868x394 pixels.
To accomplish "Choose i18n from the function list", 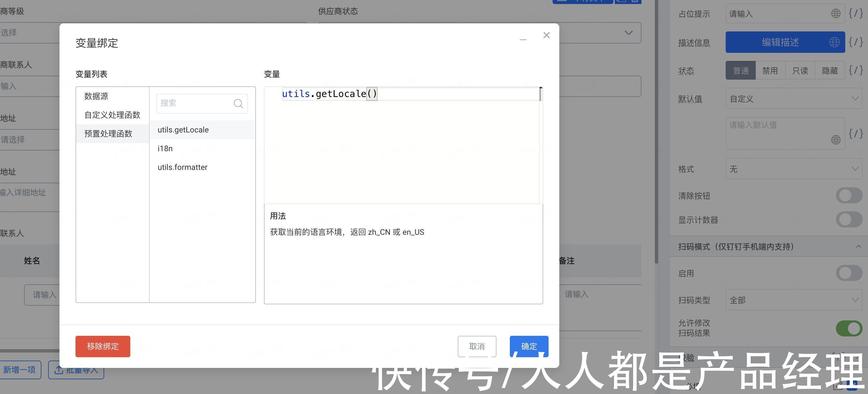I will pyautogui.click(x=202, y=149).
